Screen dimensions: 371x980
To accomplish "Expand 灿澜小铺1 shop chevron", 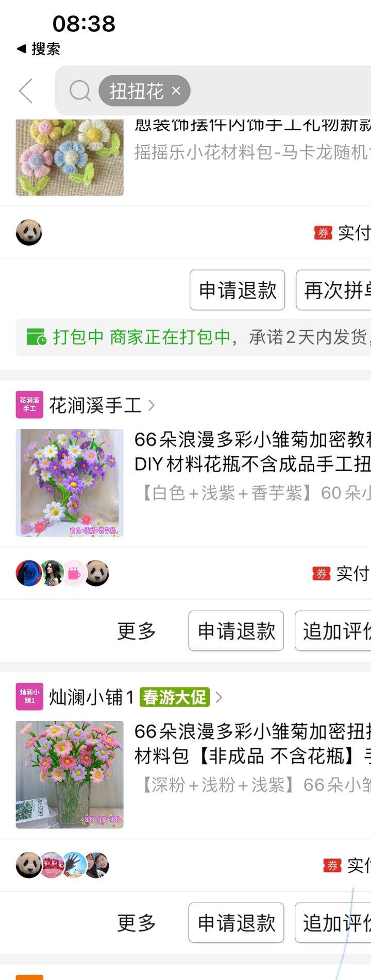I will tap(219, 697).
